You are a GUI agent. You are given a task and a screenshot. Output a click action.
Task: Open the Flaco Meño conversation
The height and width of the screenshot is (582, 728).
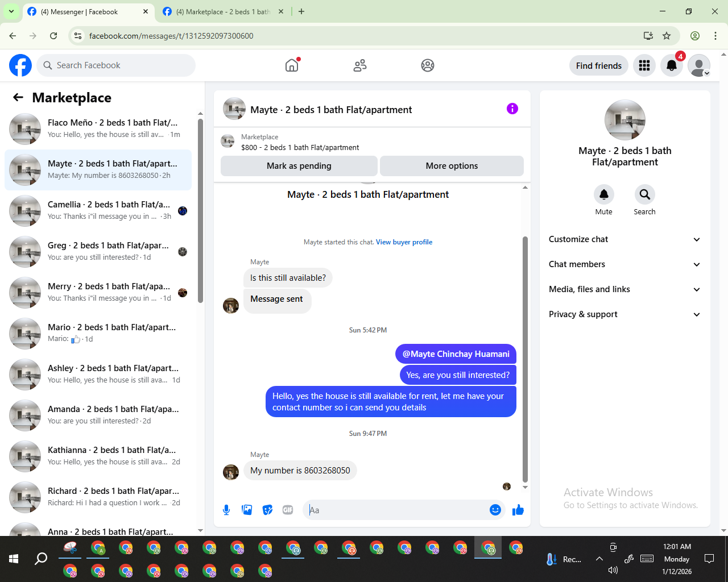click(98, 129)
